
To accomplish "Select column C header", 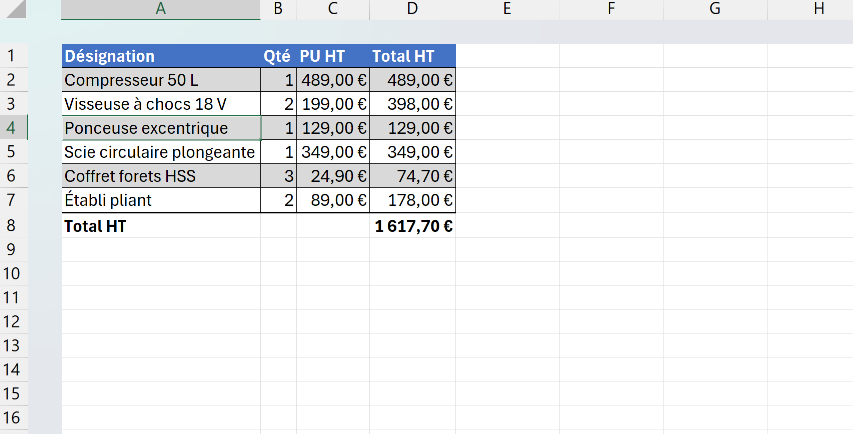I will tap(332, 9).
